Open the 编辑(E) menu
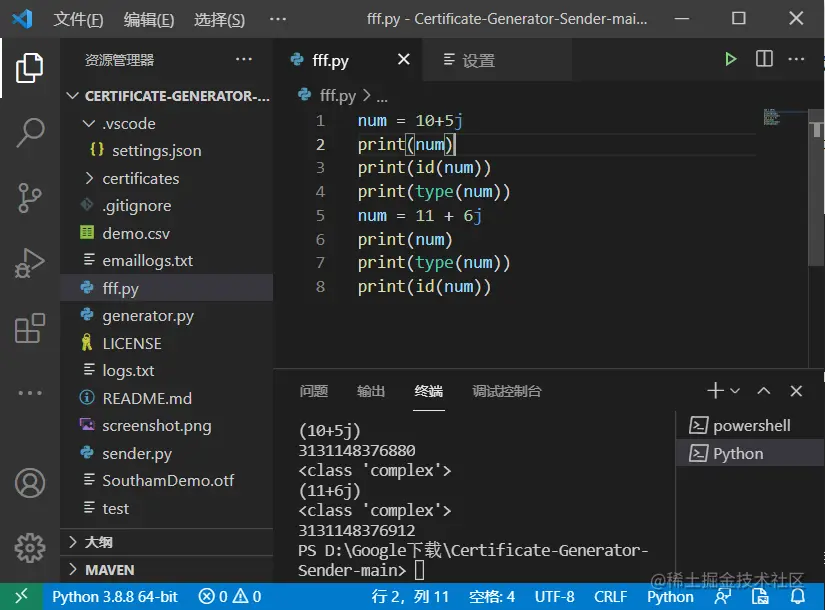825x610 pixels. point(149,19)
